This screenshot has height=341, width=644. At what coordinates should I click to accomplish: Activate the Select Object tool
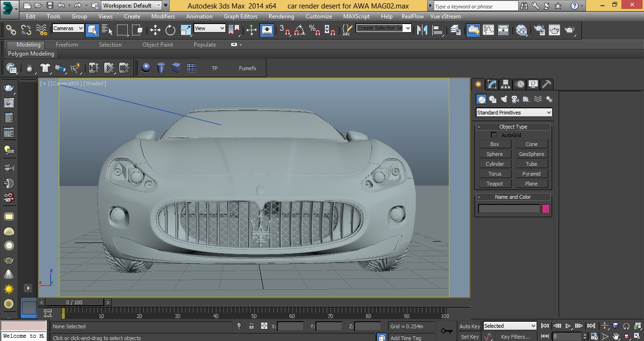[x=92, y=30]
